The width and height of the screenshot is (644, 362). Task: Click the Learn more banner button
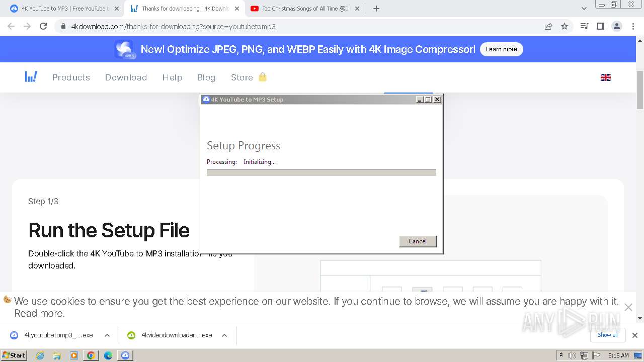point(501,49)
